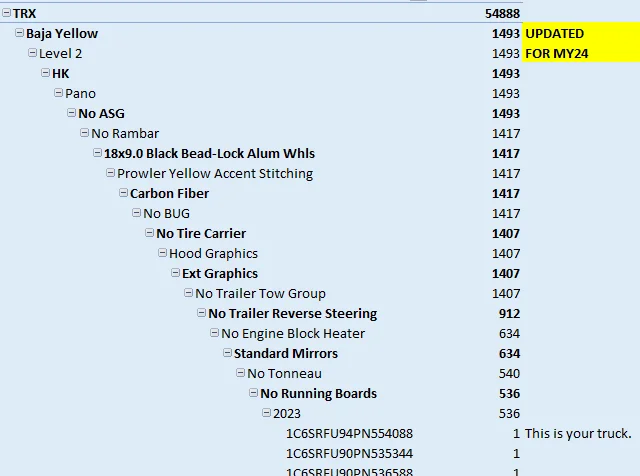
Task: Collapse the No ASG group
Action: click(x=71, y=113)
